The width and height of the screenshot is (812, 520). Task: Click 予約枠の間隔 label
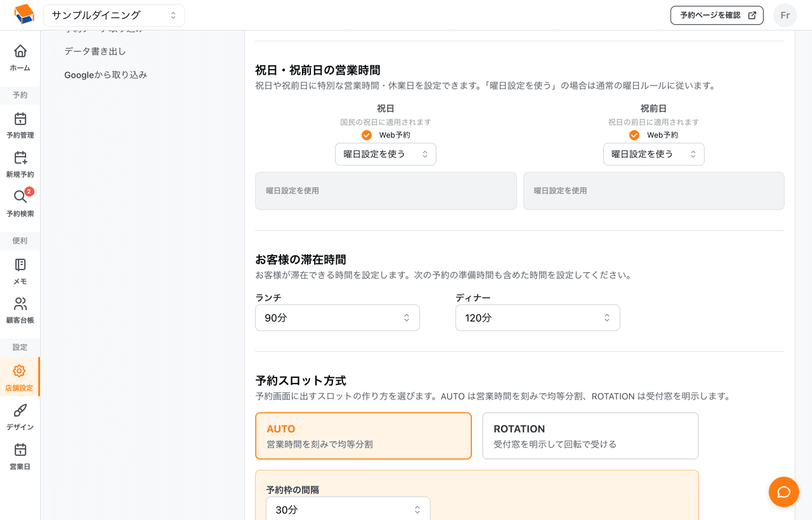pyautogui.click(x=292, y=490)
